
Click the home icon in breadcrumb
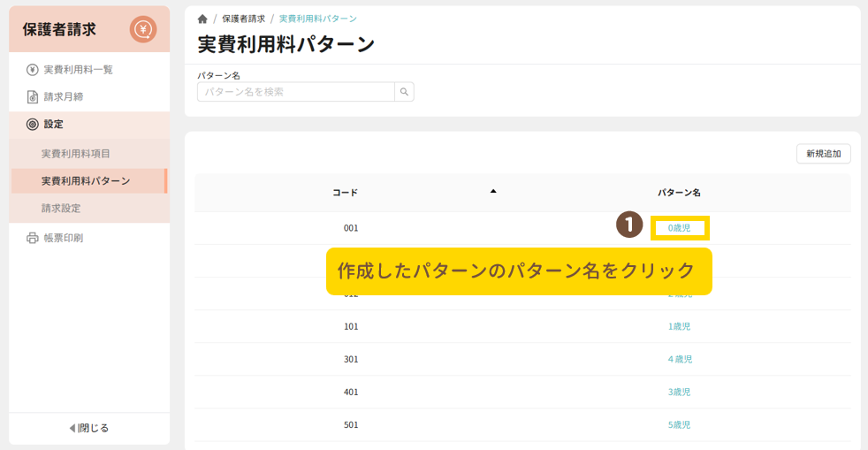[x=202, y=19]
